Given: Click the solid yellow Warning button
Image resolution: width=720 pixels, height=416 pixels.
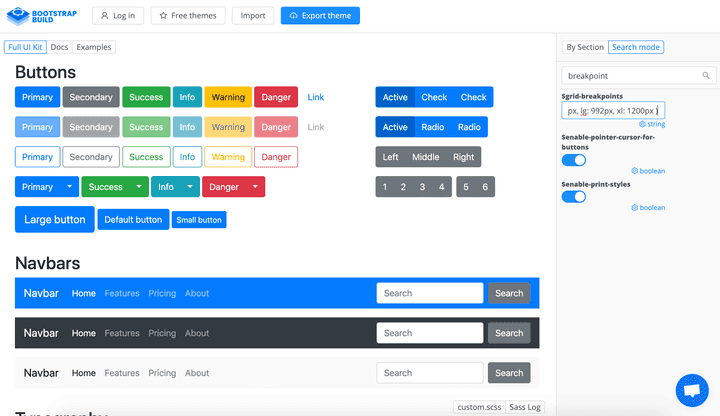Looking at the screenshot, I should tap(228, 97).
